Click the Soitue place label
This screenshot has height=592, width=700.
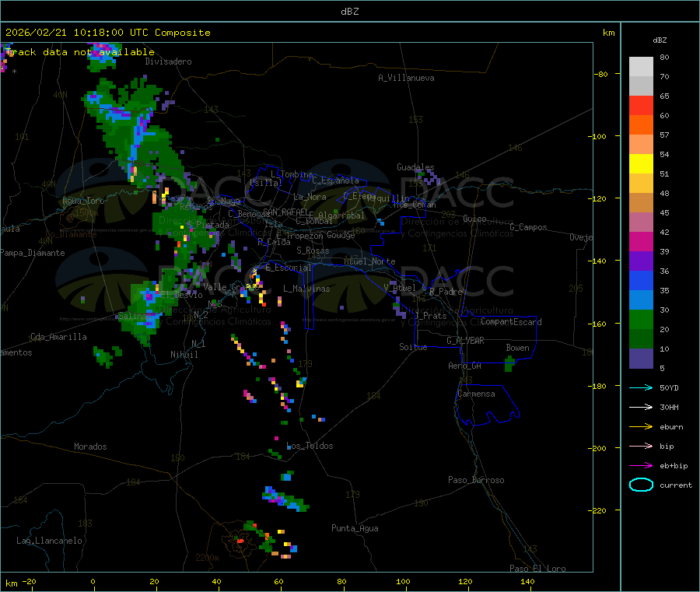[413, 347]
